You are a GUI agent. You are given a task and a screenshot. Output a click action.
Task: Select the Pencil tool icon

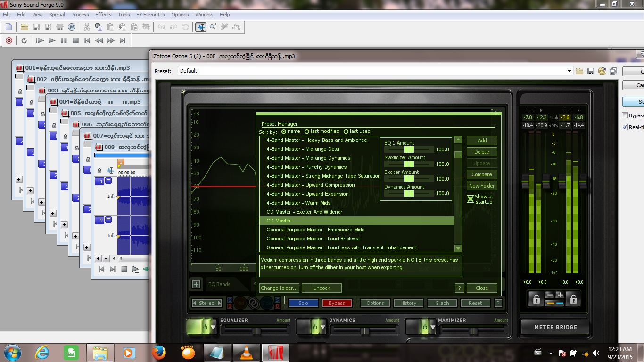[224, 27]
